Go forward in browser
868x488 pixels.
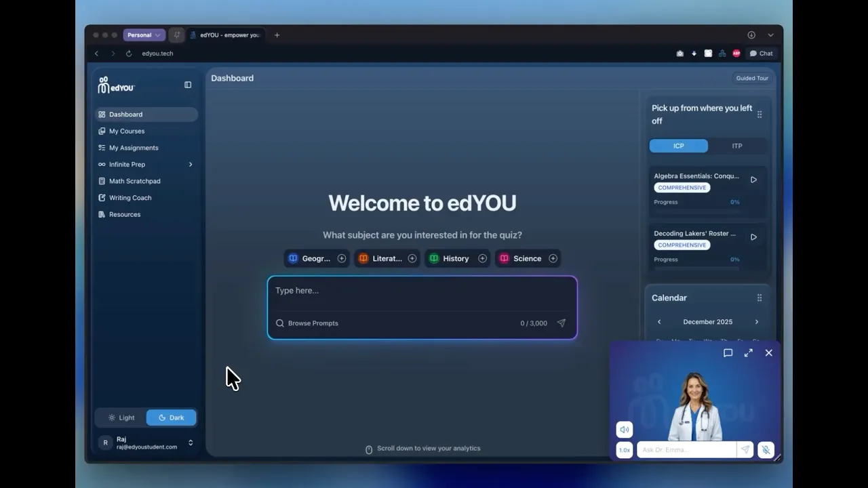[113, 54]
